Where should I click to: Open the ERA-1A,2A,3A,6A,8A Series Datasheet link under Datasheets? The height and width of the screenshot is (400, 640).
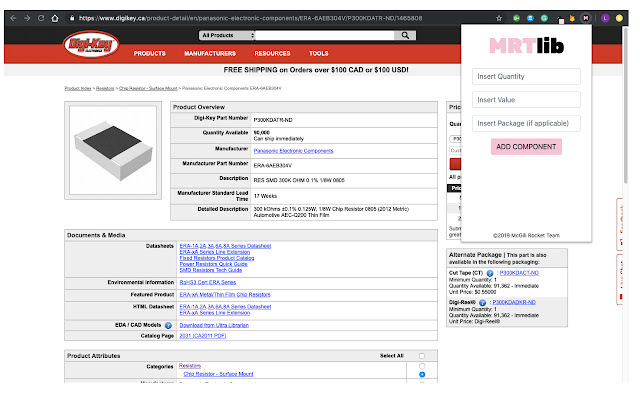coord(225,246)
